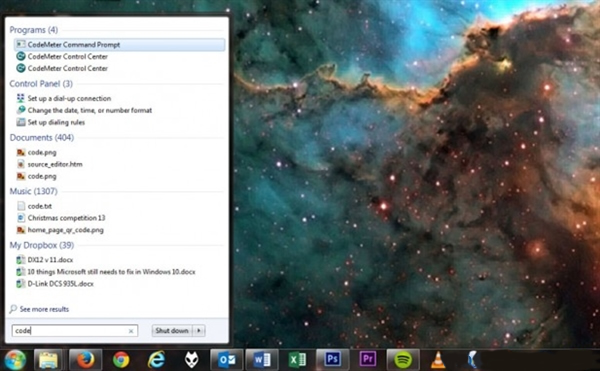Open home_page_qr_code.png file result

[x=65, y=230]
